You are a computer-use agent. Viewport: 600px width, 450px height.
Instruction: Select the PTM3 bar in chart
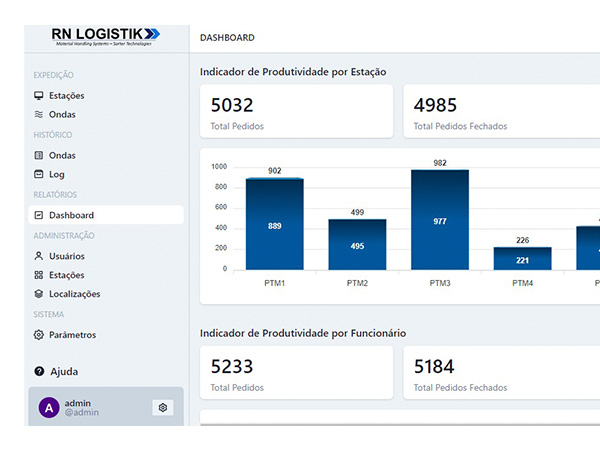[x=440, y=220]
